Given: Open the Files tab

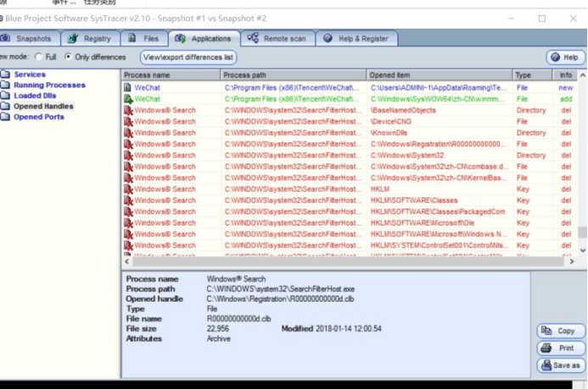Looking at the screenshot, I should [144, 39].
